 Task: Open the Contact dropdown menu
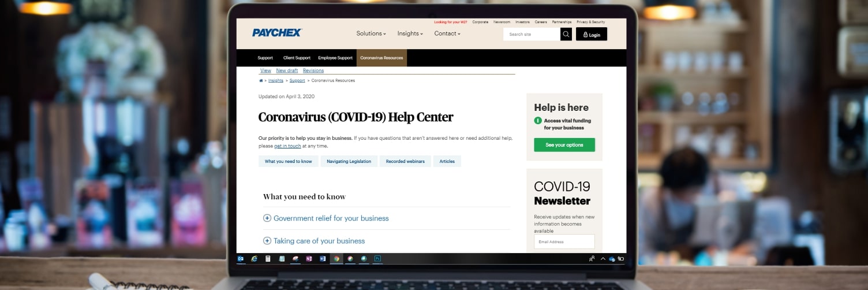pos(447,34)
